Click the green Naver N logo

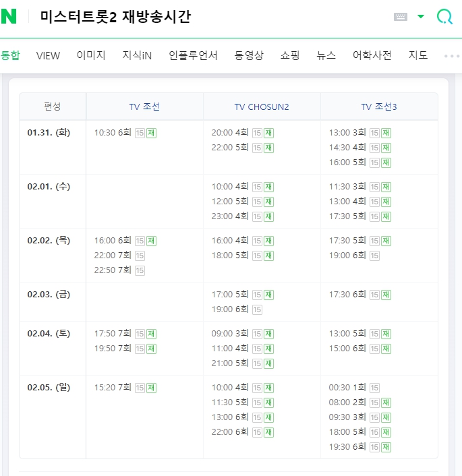(9, 16)
